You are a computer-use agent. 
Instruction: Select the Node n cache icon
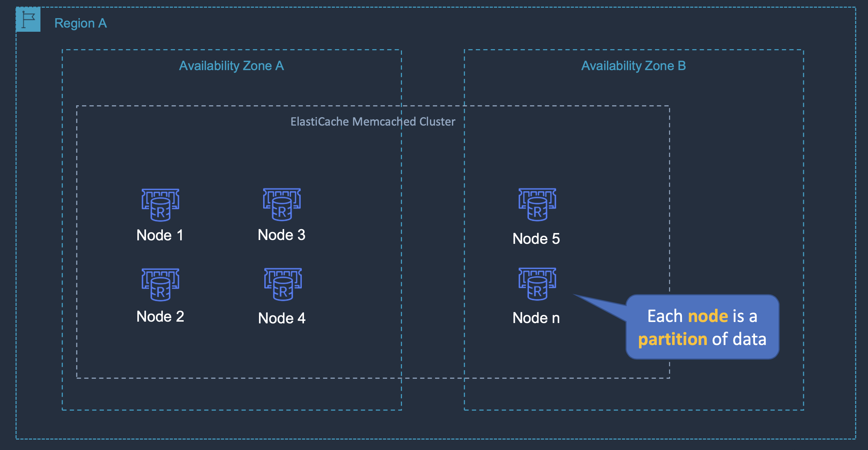(x=537, y=284)
